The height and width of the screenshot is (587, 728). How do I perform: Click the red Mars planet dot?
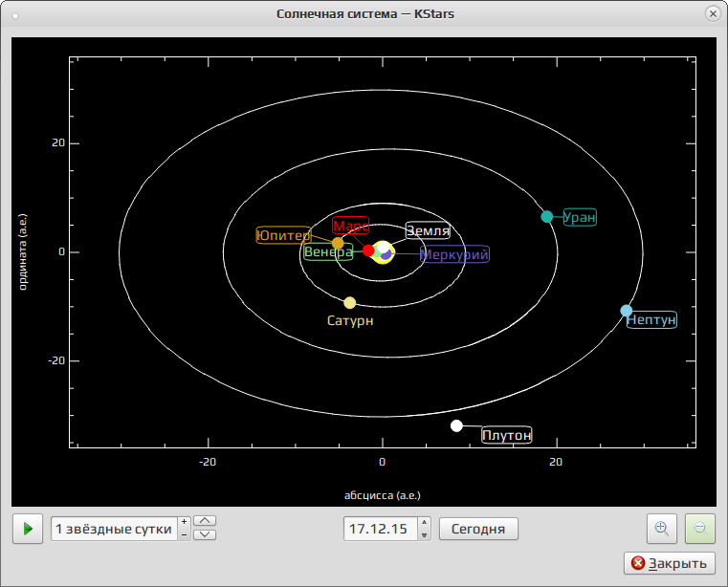(368, 250)
